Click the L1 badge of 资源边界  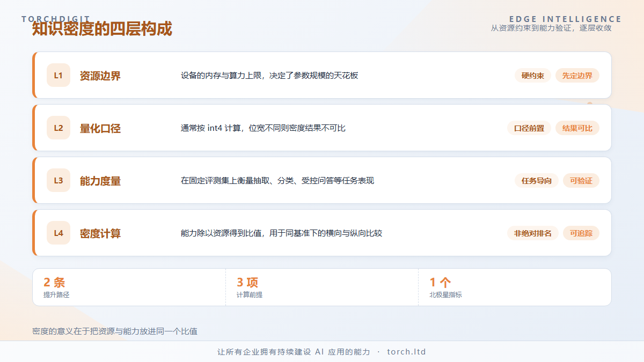58,75
